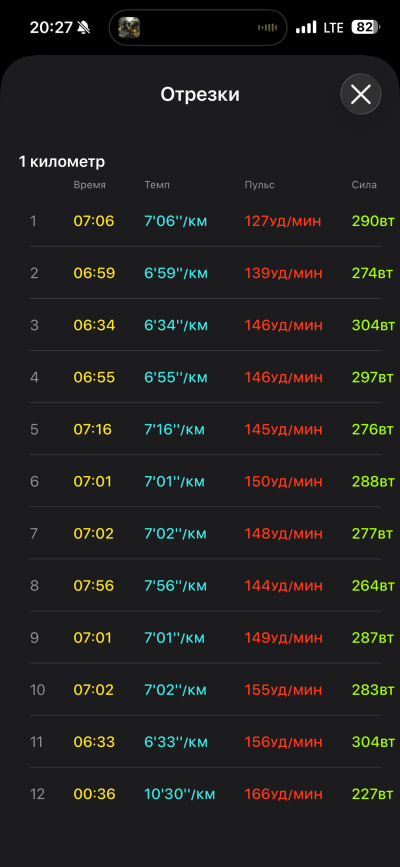Select split 3 row with 06:34 time
The height and width of the screenshot is (867, 400).
(x=205, y=325)
